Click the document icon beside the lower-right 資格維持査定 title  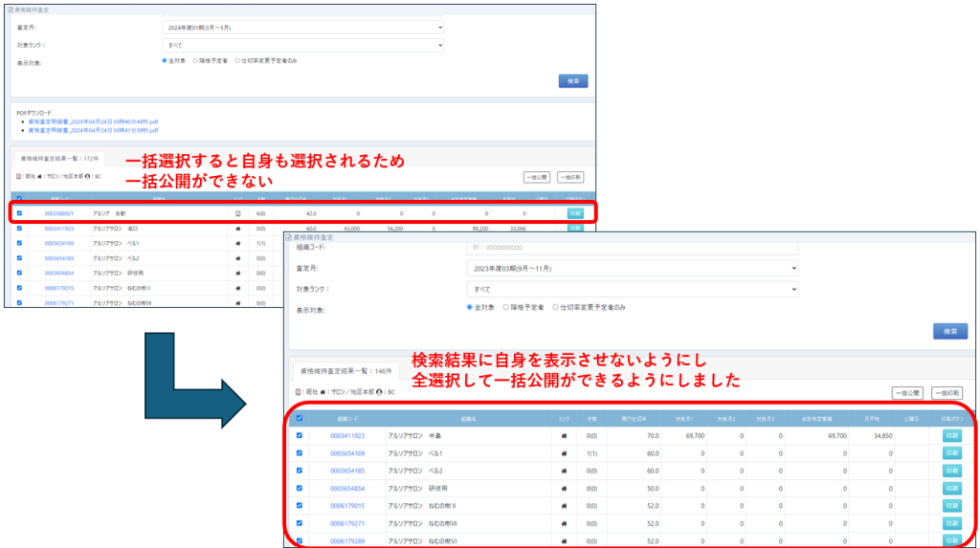click(x=289, y=237)
